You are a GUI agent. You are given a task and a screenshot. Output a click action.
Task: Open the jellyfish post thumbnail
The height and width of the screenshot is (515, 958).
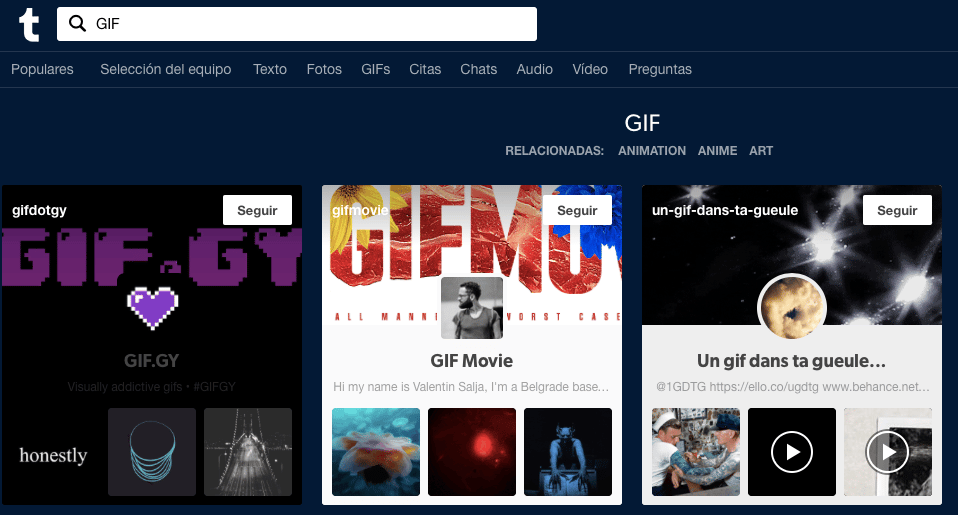coord(376,452)
